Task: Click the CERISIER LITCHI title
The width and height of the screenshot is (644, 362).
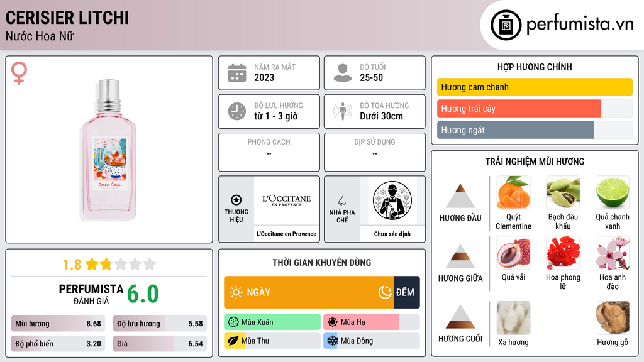Action: [67, 18]
